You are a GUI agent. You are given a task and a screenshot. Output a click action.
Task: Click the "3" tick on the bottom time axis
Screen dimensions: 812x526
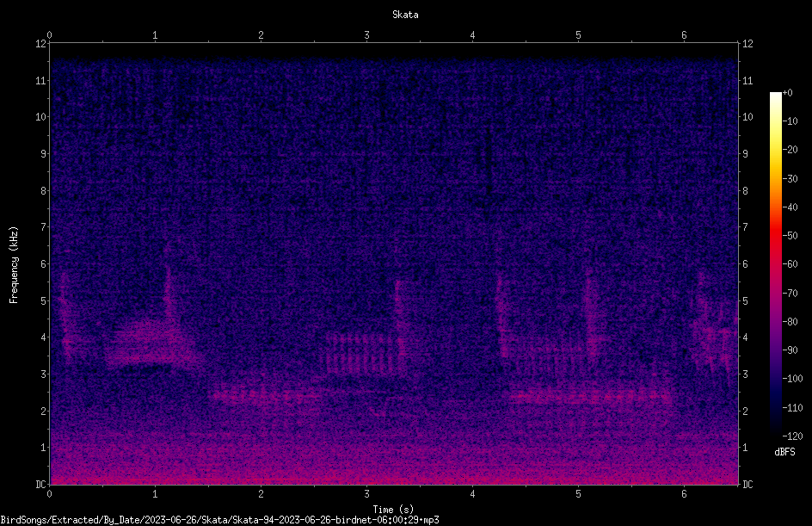tap(366, 494)
